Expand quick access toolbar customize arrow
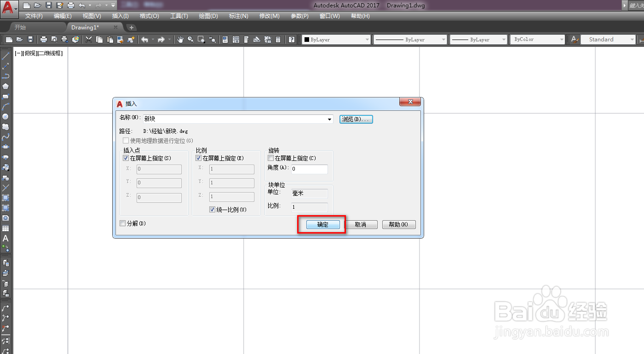 pyautogui.click(x=113, y=5)
